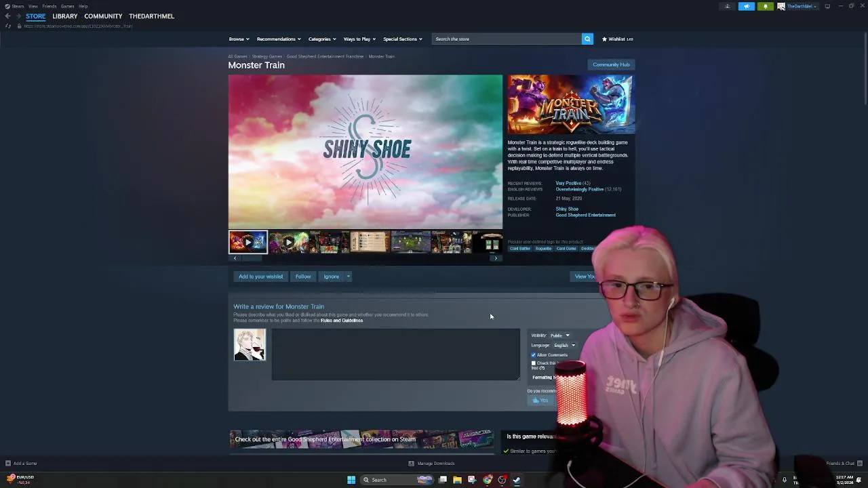Expand the Special Sections dropdown
This screenshot has height=488, width=868.
pyautogui.click(x=403, y=39)
